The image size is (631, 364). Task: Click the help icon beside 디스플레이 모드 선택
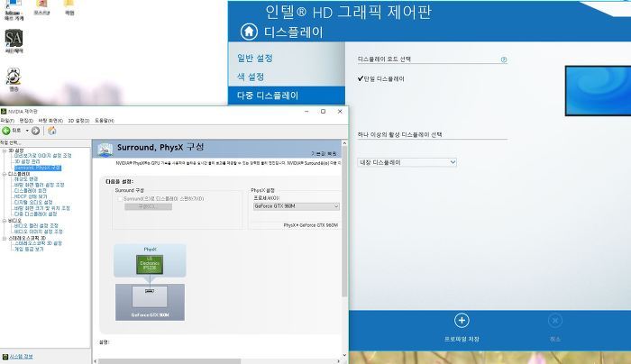click(503, 59)
